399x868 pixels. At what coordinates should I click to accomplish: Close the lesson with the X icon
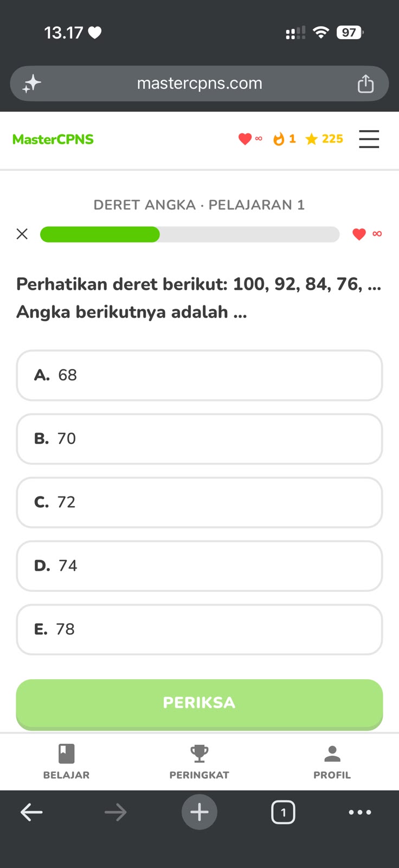[22, 234]
